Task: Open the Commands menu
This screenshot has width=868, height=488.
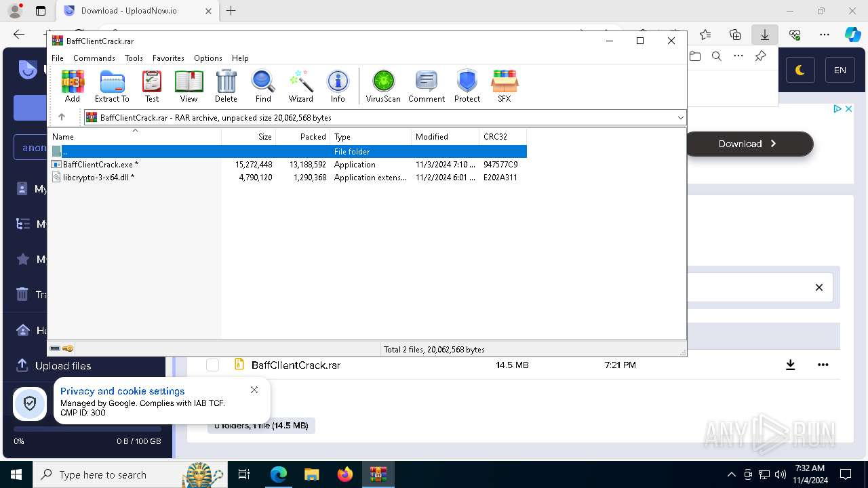Action: coord(94,58)
